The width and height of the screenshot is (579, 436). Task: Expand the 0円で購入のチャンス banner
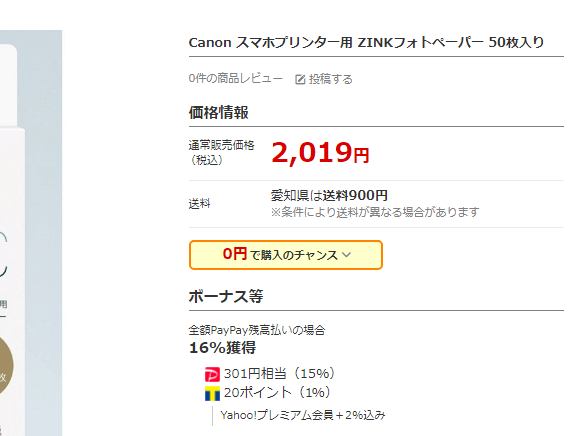286,255
